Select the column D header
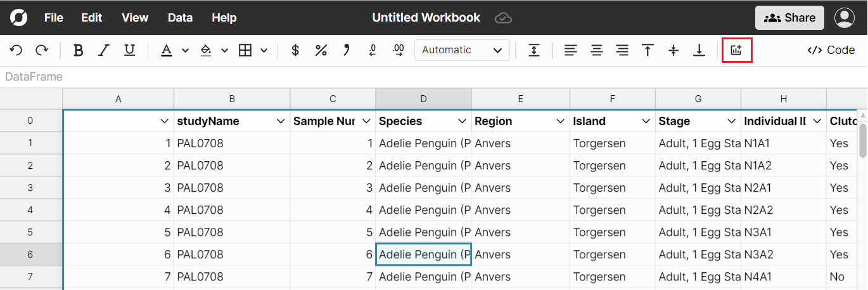Viewport: 868px width, 290px height. pyautogui.click(x=423, y=98)
